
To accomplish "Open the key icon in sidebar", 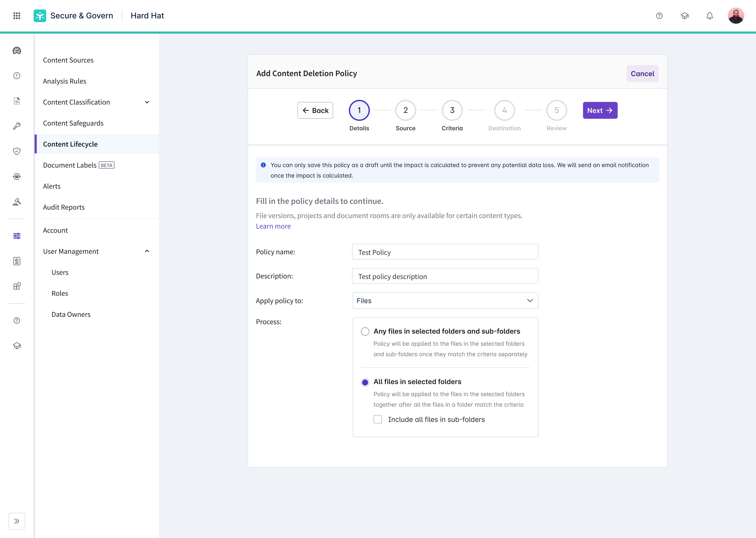I will (17, 126).
